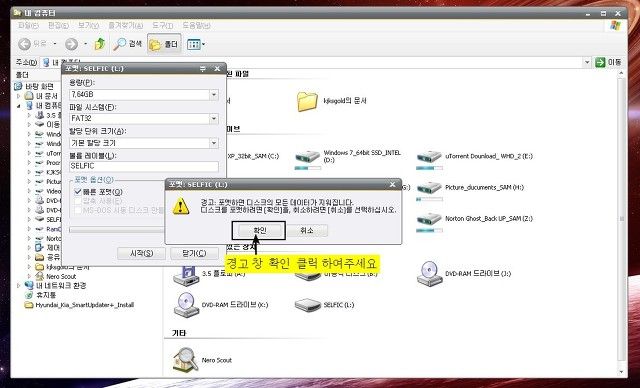Open the Search (검색) toolbar button

(127, 44)
